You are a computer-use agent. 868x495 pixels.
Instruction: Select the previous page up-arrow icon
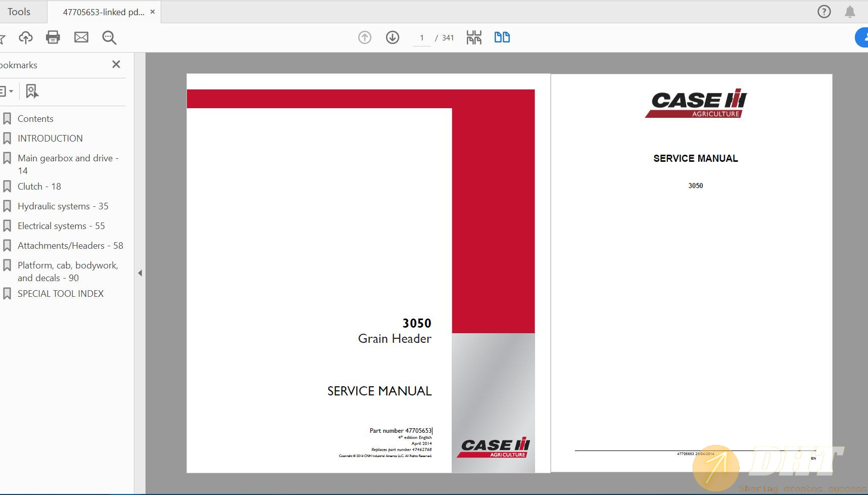pyautogui.click(x=365, y=37)
